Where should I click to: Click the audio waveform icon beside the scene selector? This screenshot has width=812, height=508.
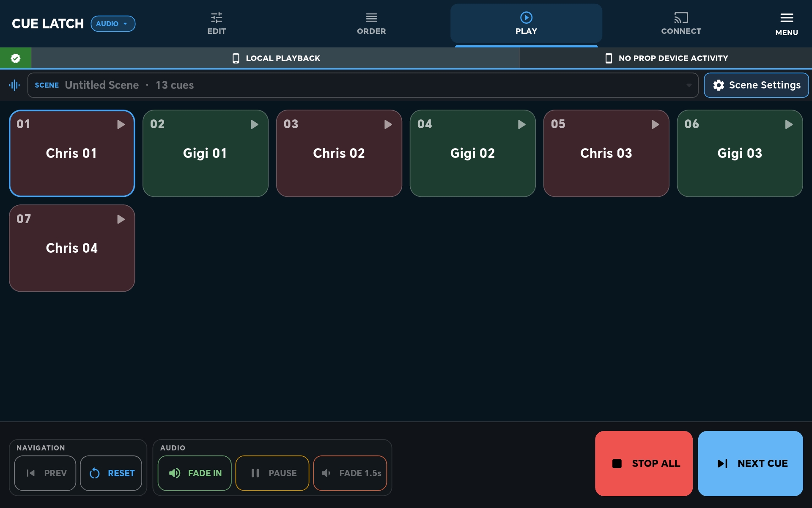(14, 85)
